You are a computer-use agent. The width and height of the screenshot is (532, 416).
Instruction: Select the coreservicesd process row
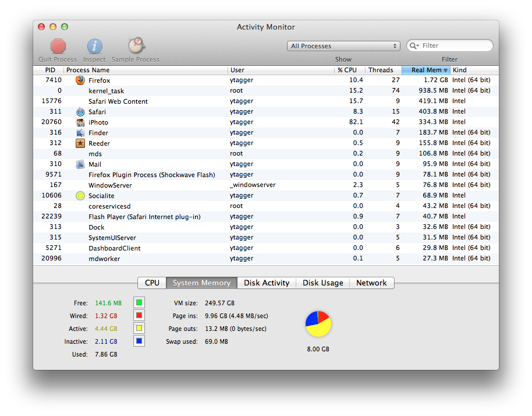pos(266,206)
